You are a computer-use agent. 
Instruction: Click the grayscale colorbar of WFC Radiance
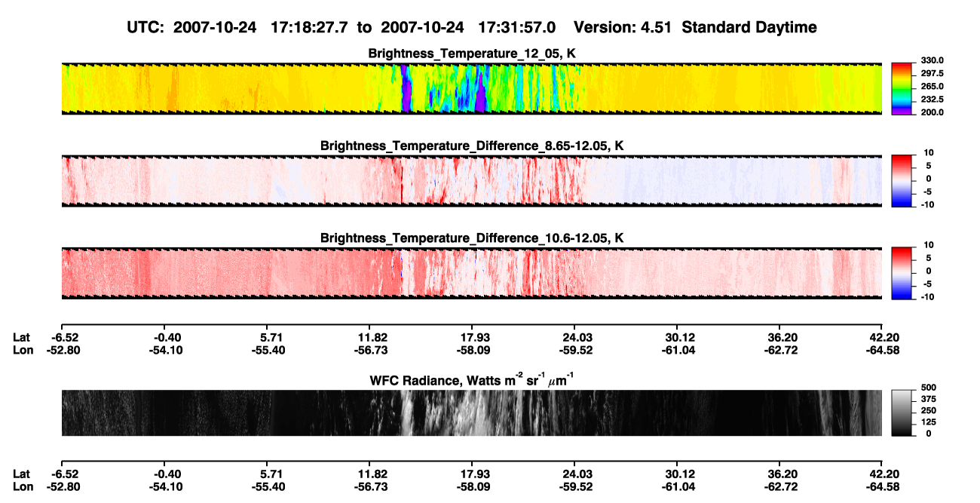tap(902, 413)
